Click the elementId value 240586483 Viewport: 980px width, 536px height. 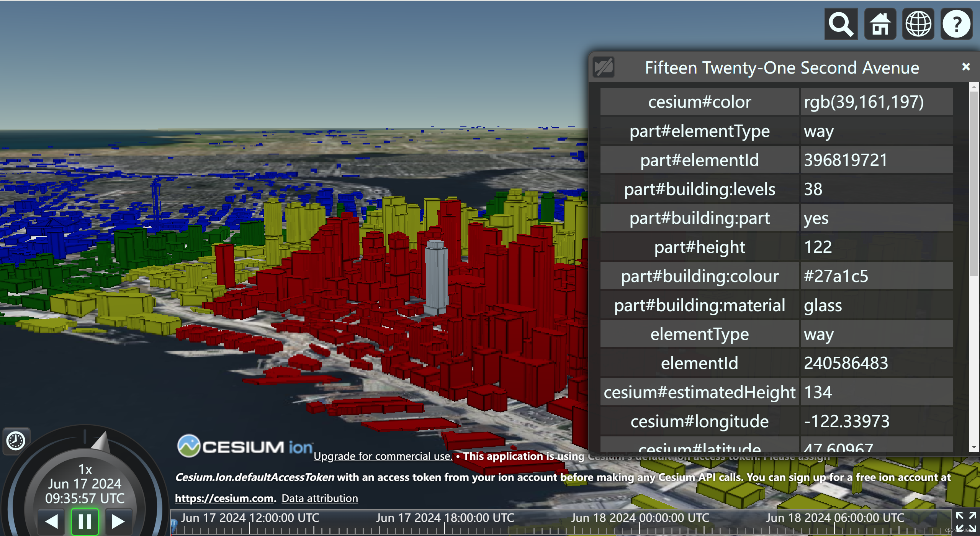(846, 363)
